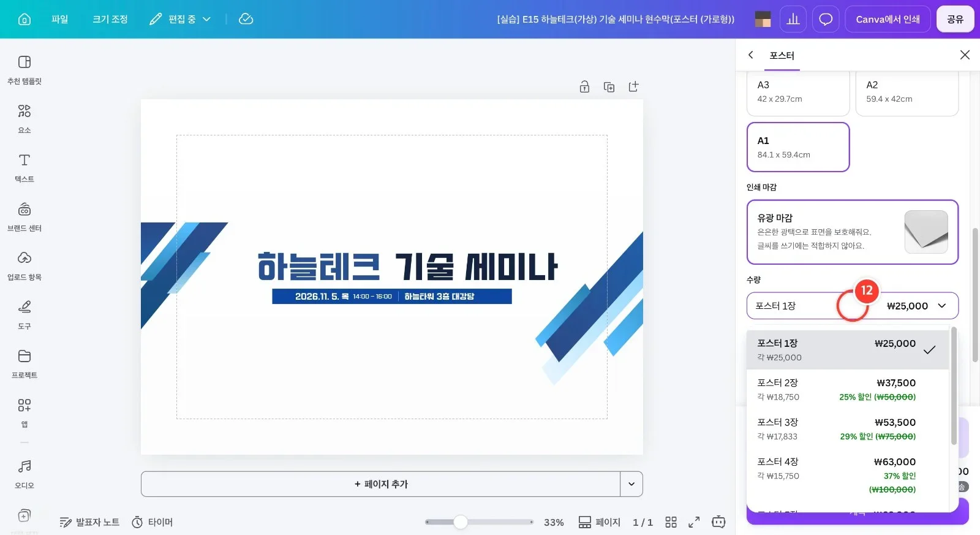Screen dimensions: 980x535
Task: Open the 브랜드 센터 panel
Action: (24, 216)
